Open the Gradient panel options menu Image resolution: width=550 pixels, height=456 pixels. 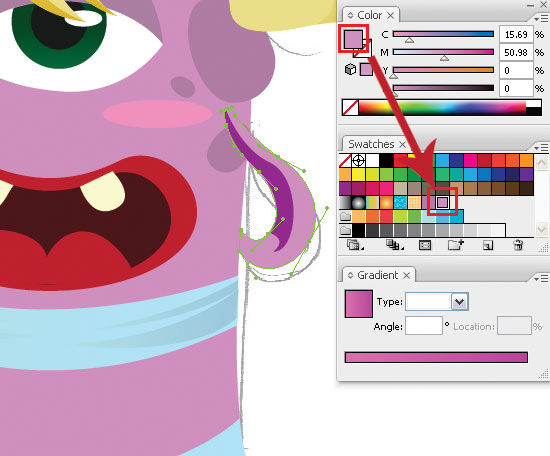[x=542, y=278]
